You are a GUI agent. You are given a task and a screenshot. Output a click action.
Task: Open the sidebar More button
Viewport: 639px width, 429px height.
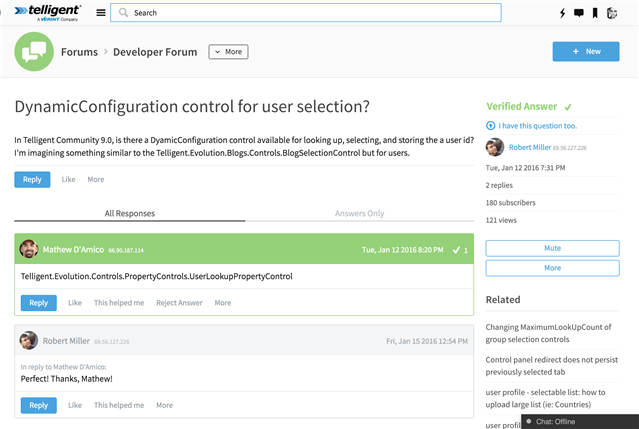click(x=553, y=268)
